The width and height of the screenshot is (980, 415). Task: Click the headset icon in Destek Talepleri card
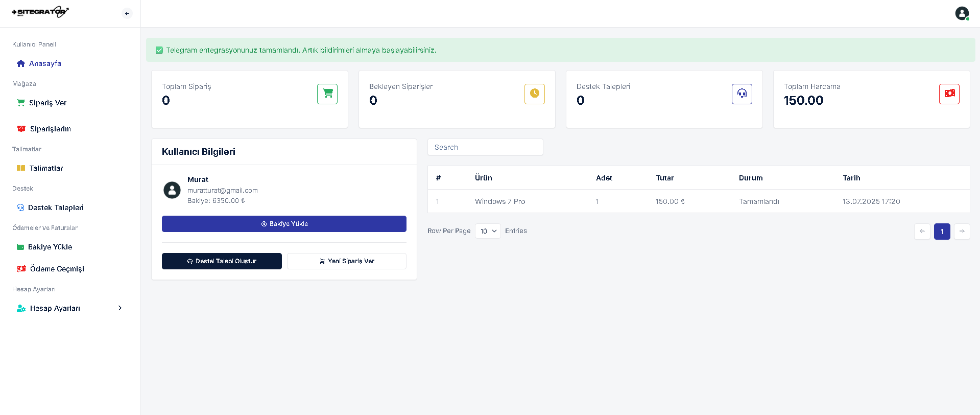742,94
